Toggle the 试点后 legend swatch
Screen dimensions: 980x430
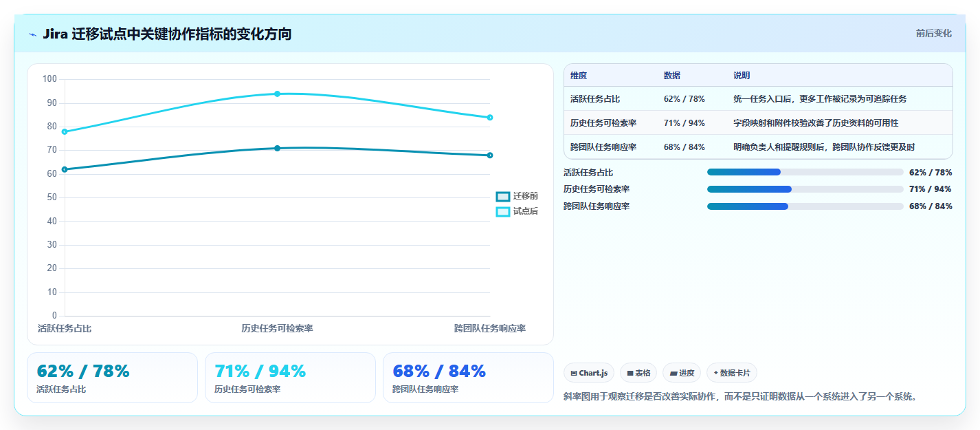503,212
